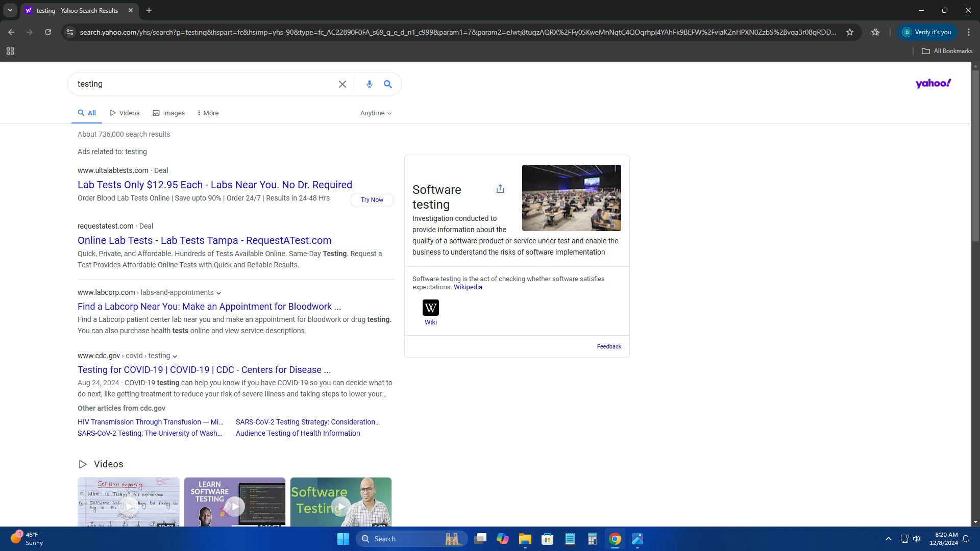Clear the search box with the X icon
The width and height of the screenshot is (980, 551).
click(342, 84)
